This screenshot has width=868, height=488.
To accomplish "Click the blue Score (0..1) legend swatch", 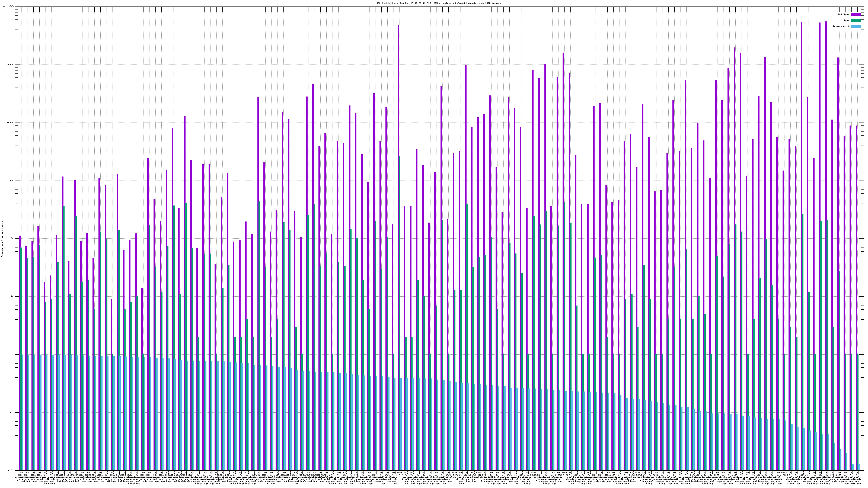I will (856, 26).
